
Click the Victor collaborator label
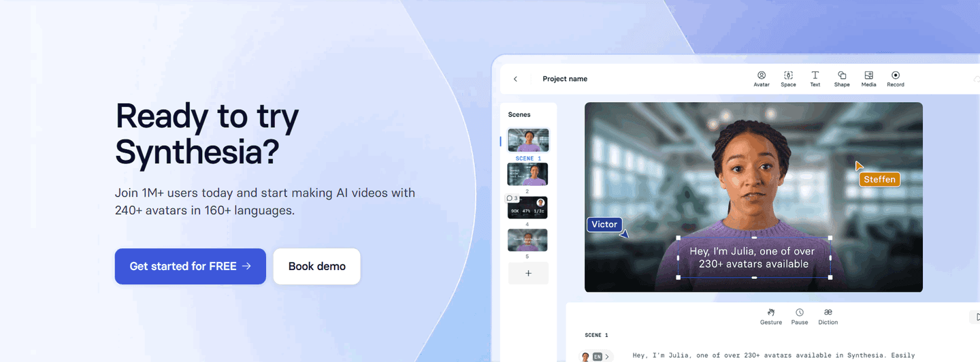point(604,225)
